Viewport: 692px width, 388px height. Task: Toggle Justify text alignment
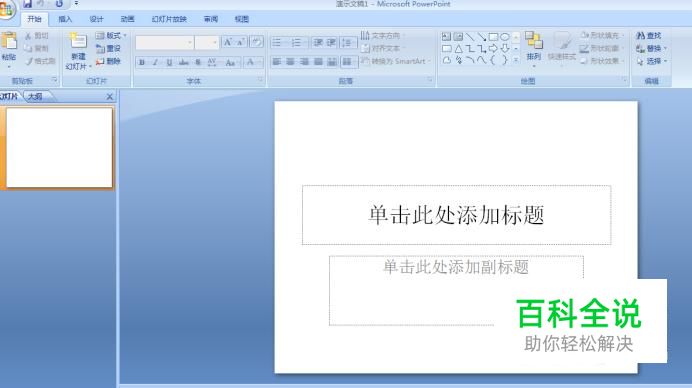tap(318, 62)
